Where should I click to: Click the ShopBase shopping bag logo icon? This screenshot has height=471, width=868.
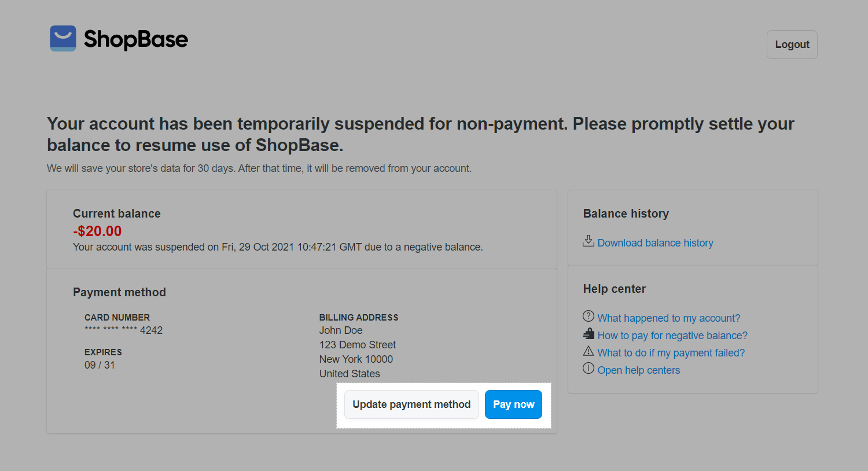coord(63,38)
